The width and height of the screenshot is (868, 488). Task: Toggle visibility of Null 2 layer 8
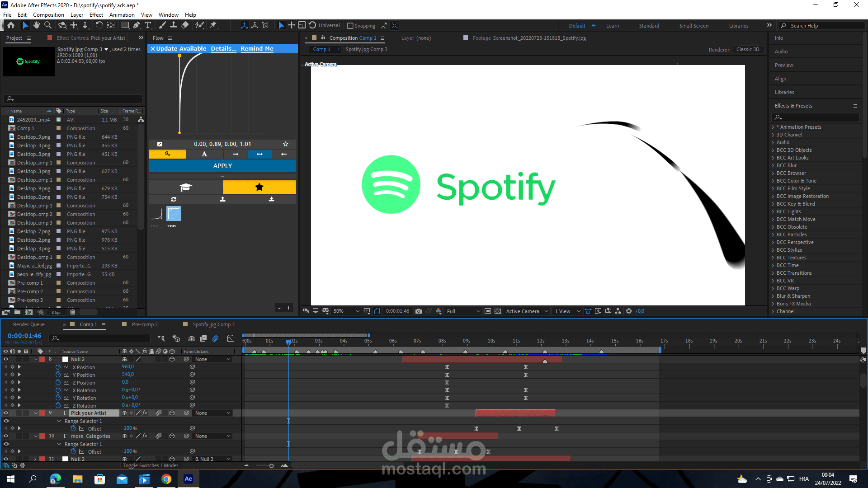pos(6,359)
